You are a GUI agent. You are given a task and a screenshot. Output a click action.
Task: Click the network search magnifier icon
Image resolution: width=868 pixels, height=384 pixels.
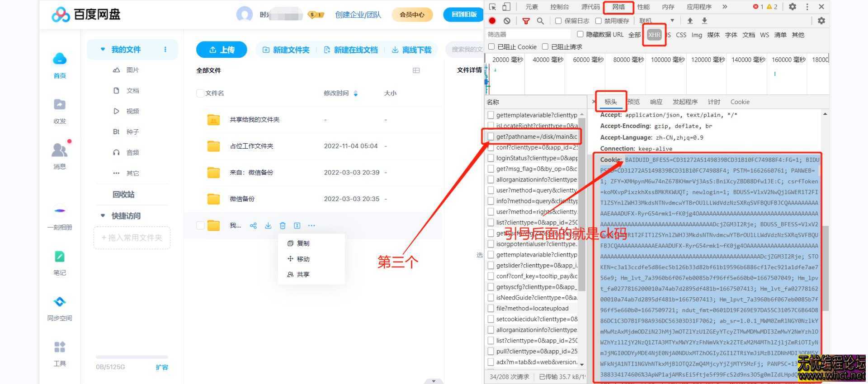click(x=540, y=21)
